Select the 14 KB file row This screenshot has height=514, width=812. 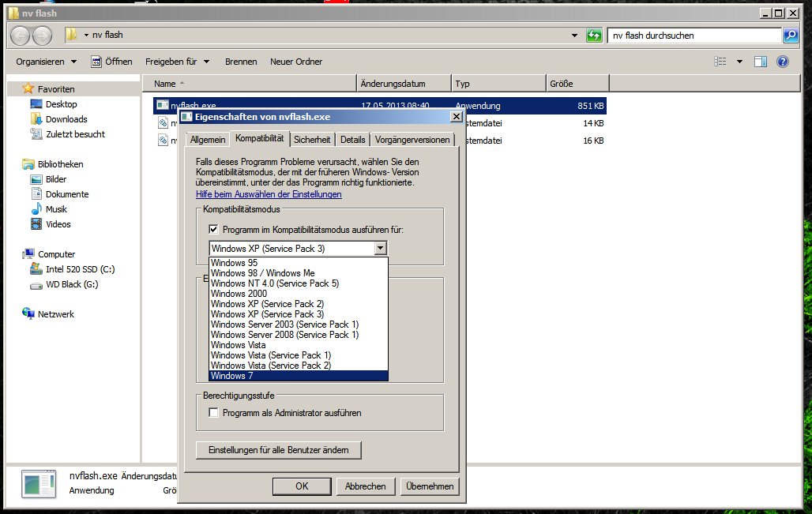coord(380,123)
